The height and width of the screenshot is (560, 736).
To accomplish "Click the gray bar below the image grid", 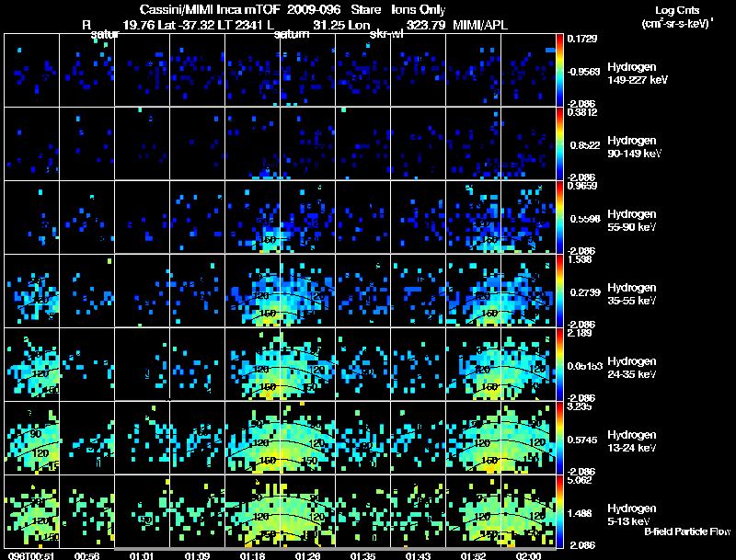I will pos(335,548).
